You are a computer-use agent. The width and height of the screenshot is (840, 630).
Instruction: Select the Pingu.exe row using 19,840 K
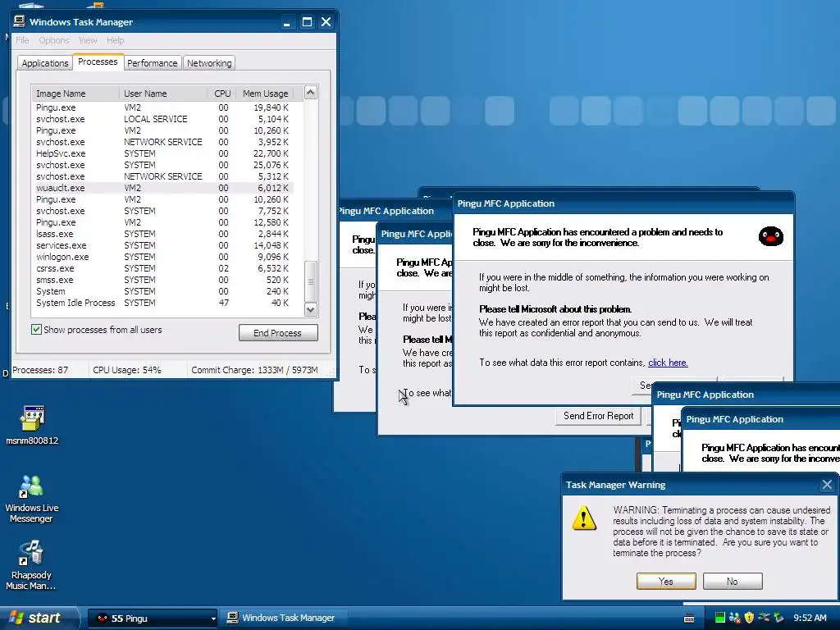(x=163, y=107)
